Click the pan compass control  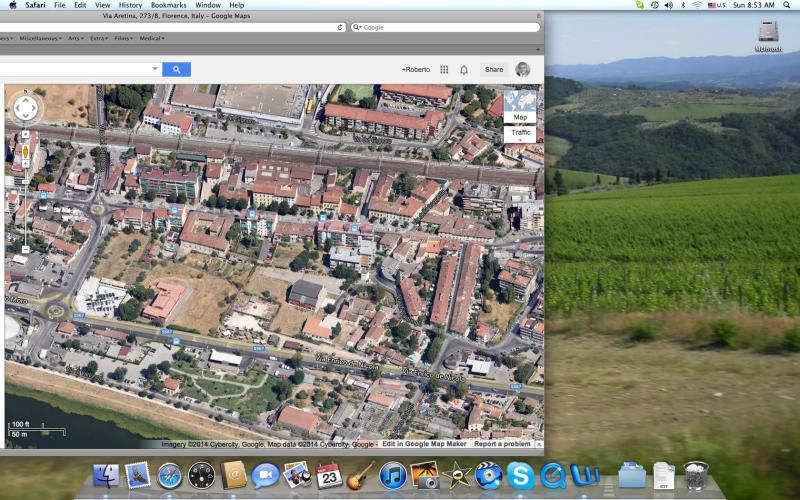25,107
